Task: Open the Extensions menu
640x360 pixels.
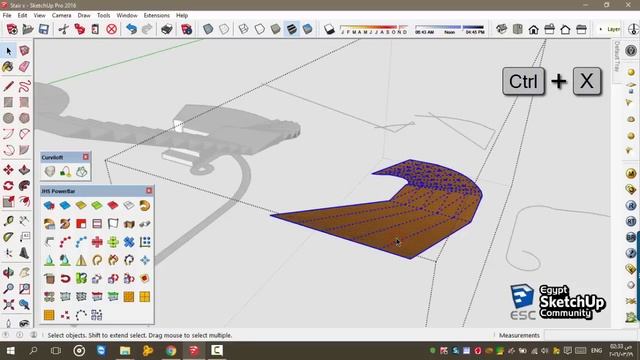Action: pyautogui.click(x=156, y=15)
